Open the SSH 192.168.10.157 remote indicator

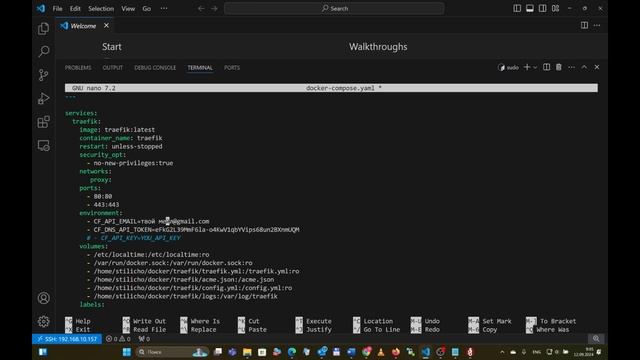[x=67, y=339]
